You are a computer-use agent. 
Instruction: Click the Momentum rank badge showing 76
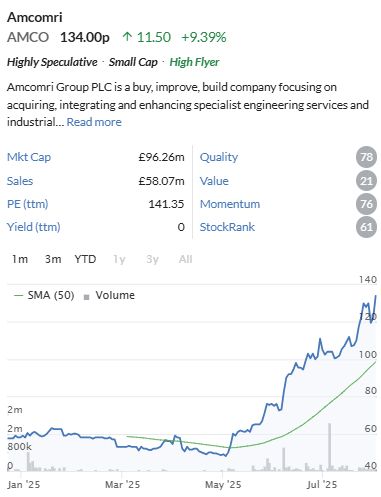(366, 204)
